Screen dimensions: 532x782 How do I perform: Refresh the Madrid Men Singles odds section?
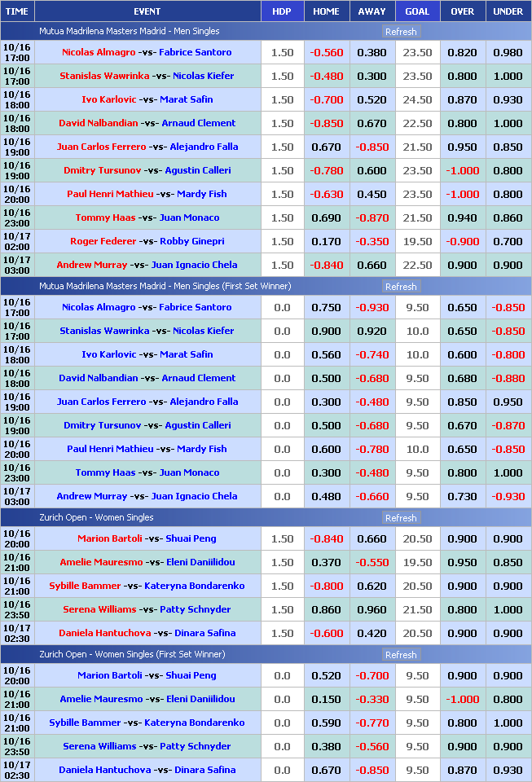click(400, 32)
